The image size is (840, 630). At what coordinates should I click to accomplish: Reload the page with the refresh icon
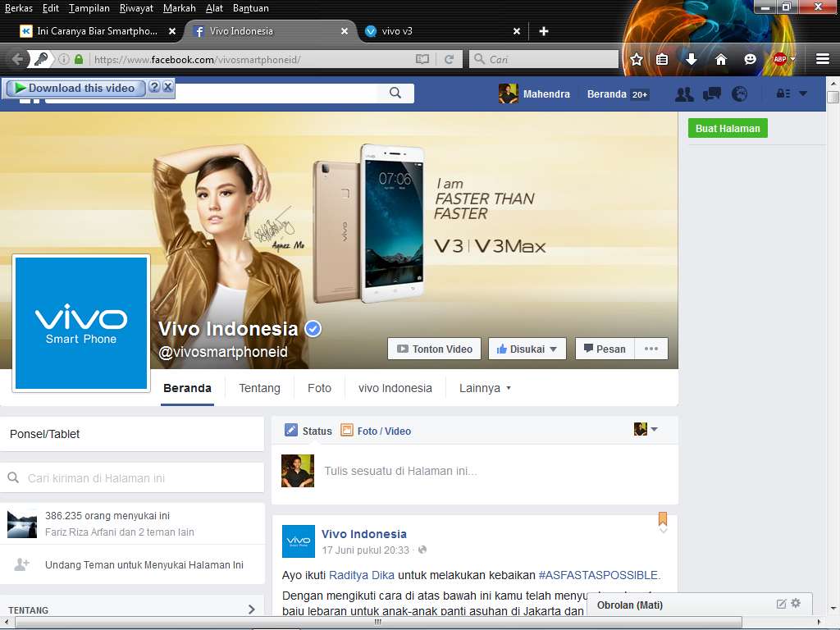pos(449,59)
